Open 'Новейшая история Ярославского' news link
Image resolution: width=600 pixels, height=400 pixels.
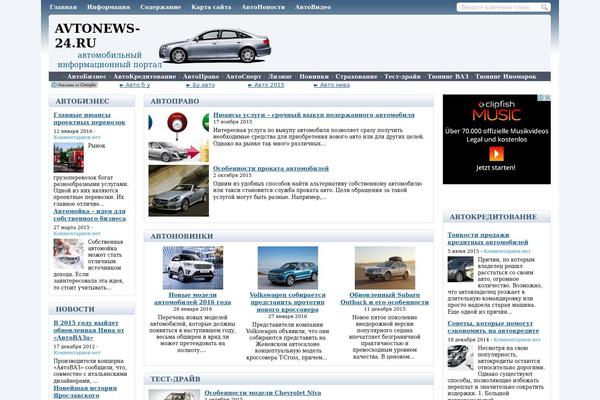click(85, 392)
